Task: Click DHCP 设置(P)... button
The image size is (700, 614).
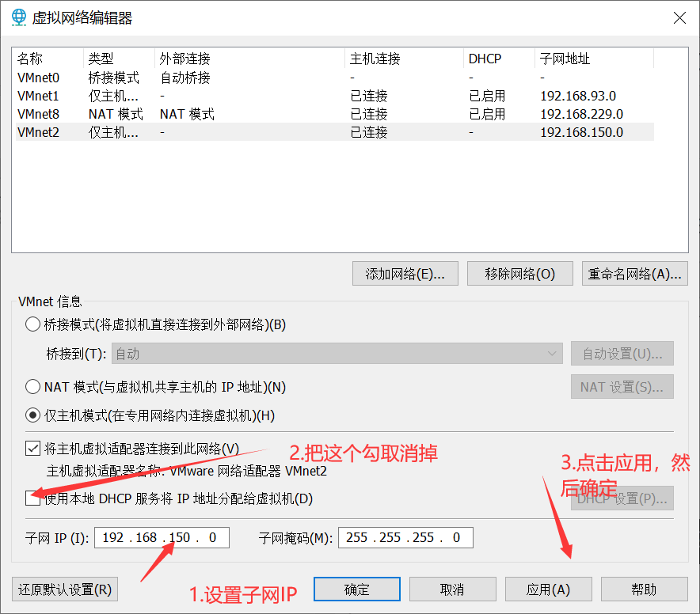Action: click(x=622, y=498)
